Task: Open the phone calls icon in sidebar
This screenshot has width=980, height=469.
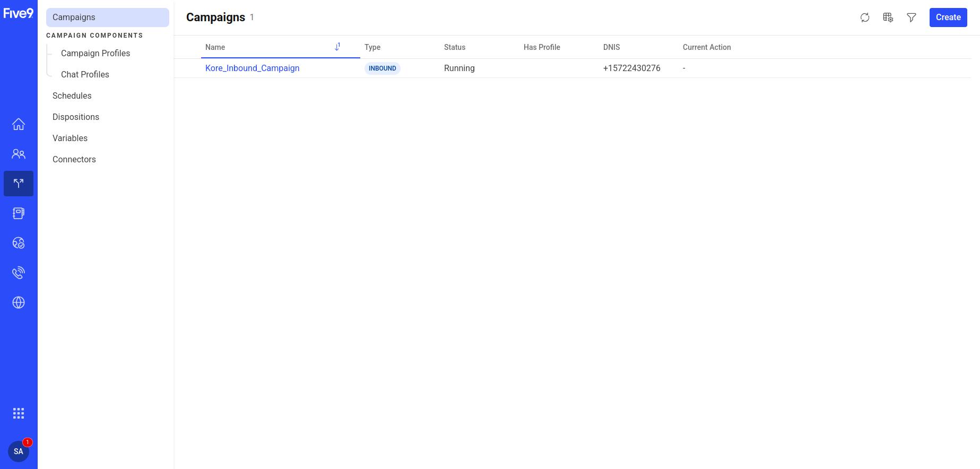Action: click(x=19, y=273)
